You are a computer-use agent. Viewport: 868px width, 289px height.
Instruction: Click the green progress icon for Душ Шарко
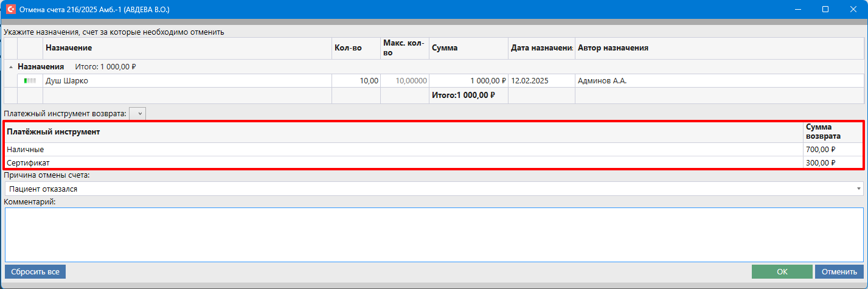[x=30, y=81]
